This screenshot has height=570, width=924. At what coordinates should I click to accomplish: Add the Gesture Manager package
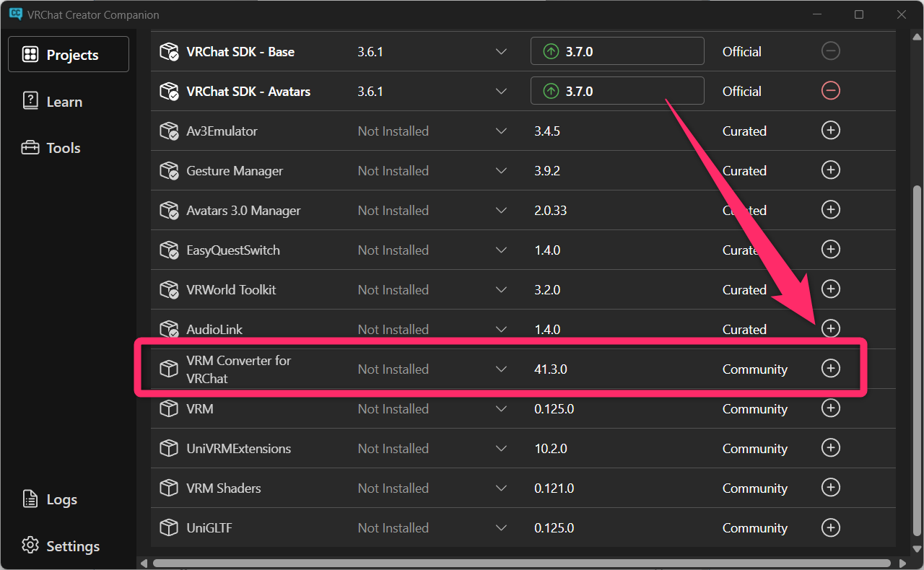(831, 170)
